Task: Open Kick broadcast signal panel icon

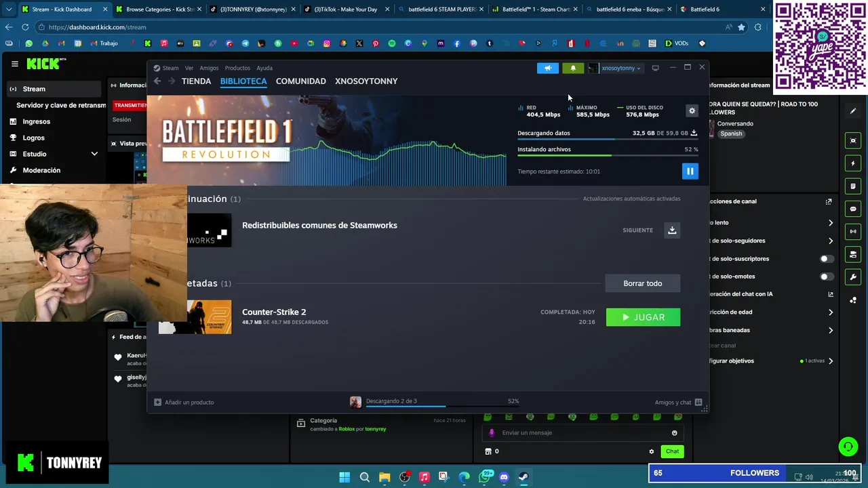Action: [853, 231]
